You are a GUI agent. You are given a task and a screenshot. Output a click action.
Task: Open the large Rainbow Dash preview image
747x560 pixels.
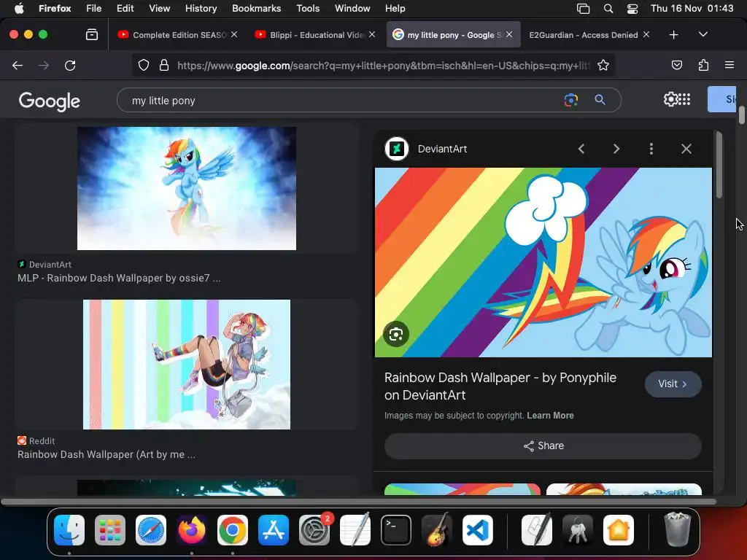pyautogui.click(x=543, y=262)
